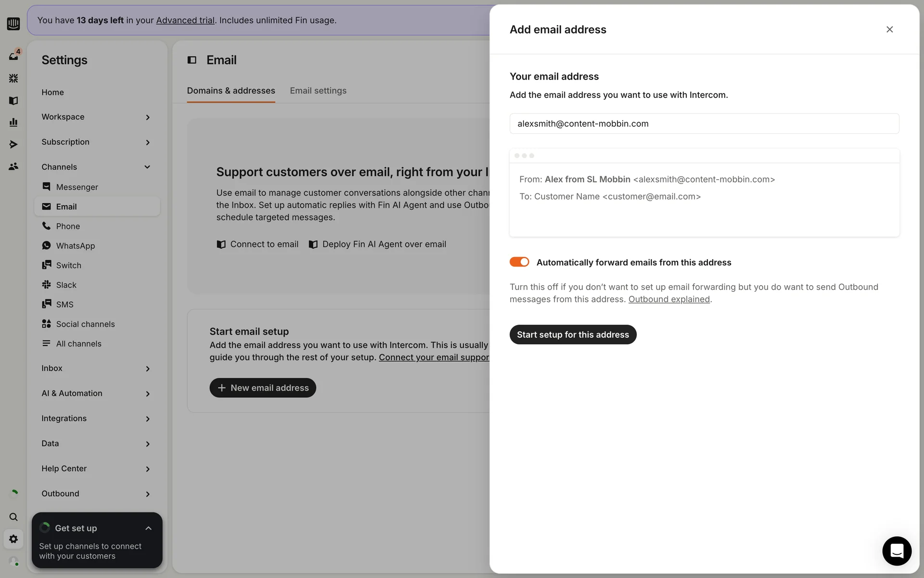Click the email address input field
Viewport: 924px width, 578px height.
(704, 124)
